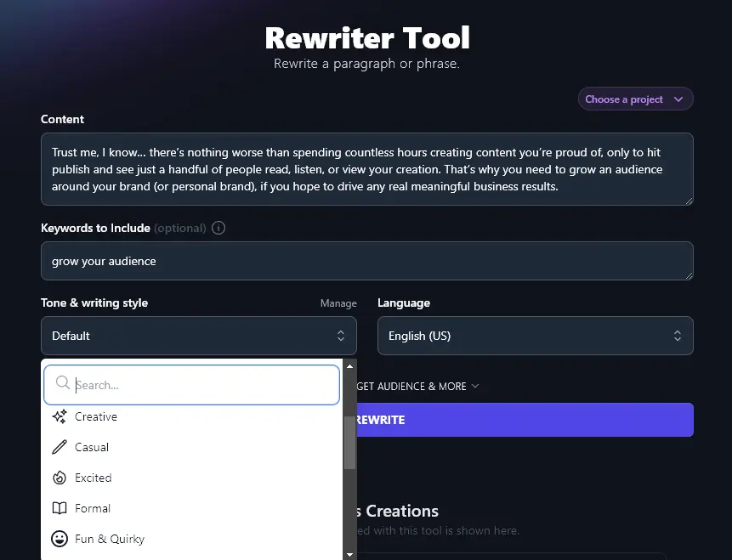The image size is (732, 560).
Task: Pick the Excited tone option
Action: [94, 478]
